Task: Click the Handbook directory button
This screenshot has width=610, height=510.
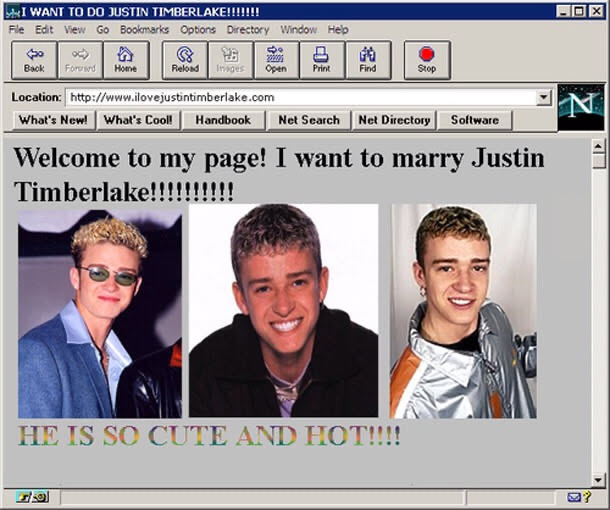Action: pyautogui.click(x=223, y=120)
